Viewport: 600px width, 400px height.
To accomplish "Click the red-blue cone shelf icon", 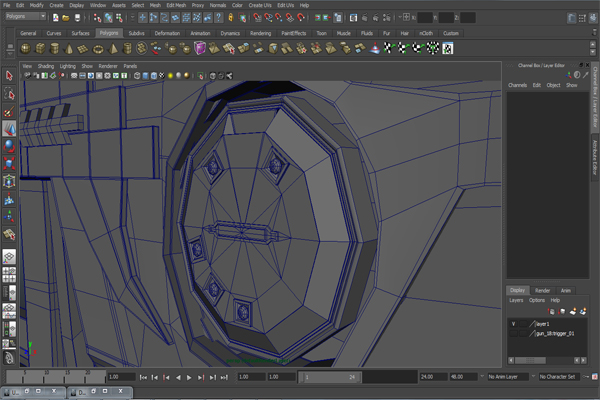I will [x=375, y=49].
